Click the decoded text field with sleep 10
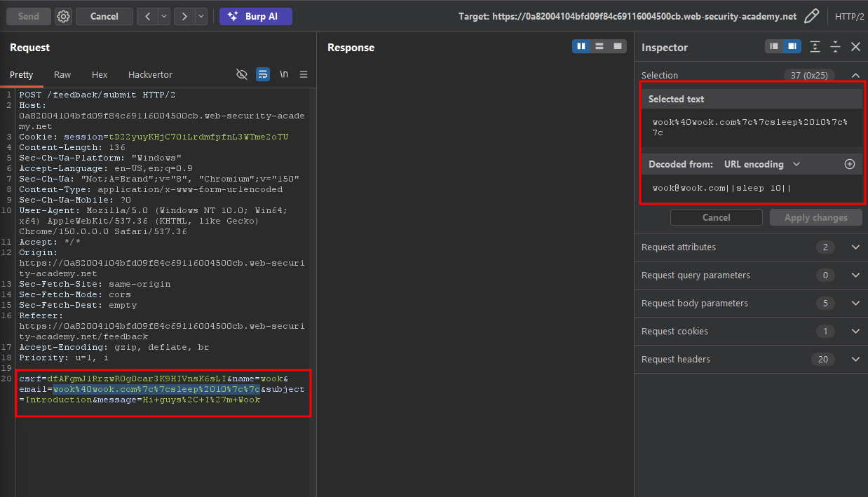The image size is (868, 497). pos(751,188)
